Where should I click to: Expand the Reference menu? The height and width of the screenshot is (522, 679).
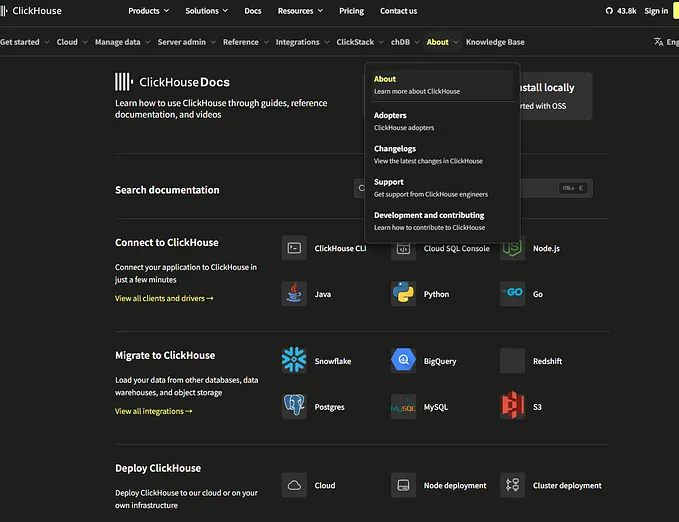click(246, 42)
